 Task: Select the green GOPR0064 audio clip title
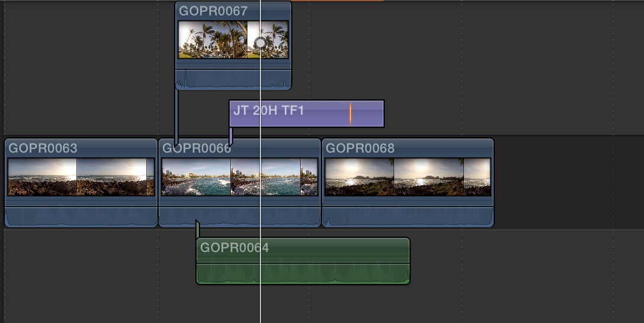(x=234, y=247)
